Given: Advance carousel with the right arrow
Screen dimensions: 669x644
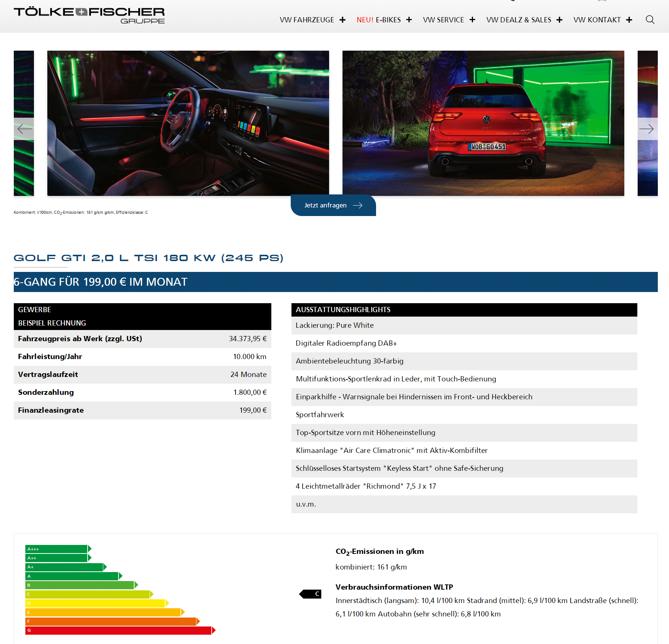Looking at the screenshot, I should click(x=647, y=129).
